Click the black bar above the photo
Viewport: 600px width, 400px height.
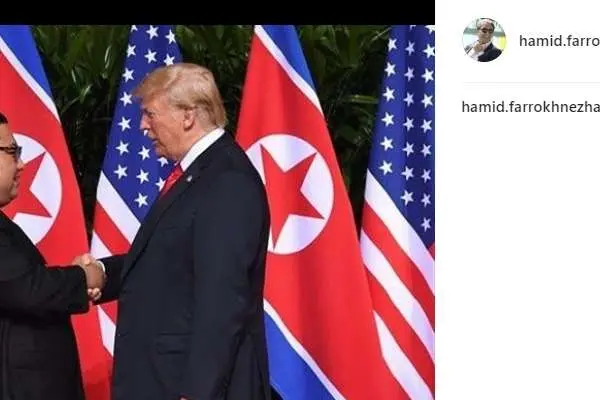[217, 12]
